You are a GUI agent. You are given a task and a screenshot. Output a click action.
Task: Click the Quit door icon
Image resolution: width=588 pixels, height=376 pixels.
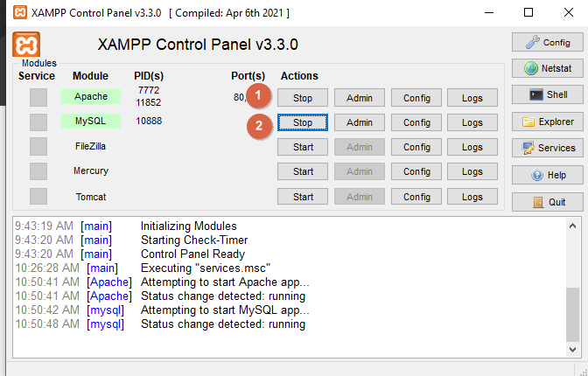538,203
